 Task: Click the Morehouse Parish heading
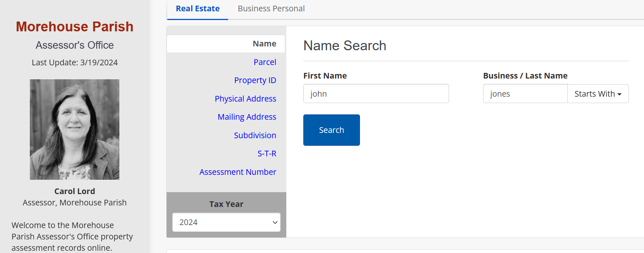(x=74, y=26)
